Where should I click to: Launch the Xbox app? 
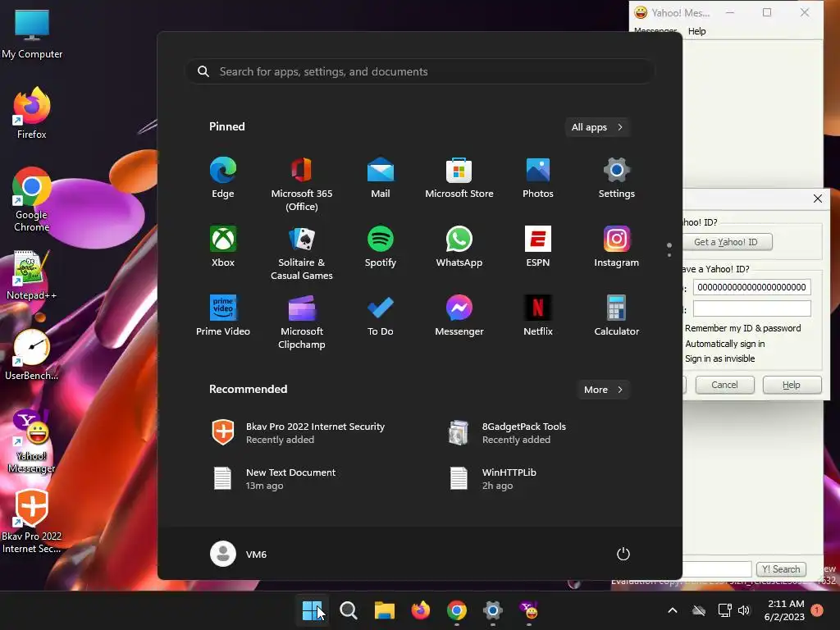pyautogui.click(x=223, y=247)
